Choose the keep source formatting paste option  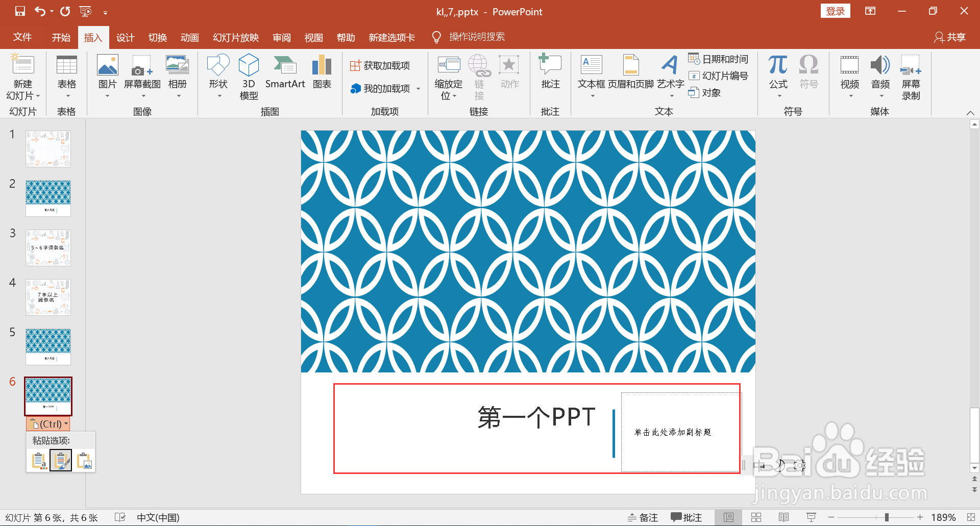coord(61,461)
